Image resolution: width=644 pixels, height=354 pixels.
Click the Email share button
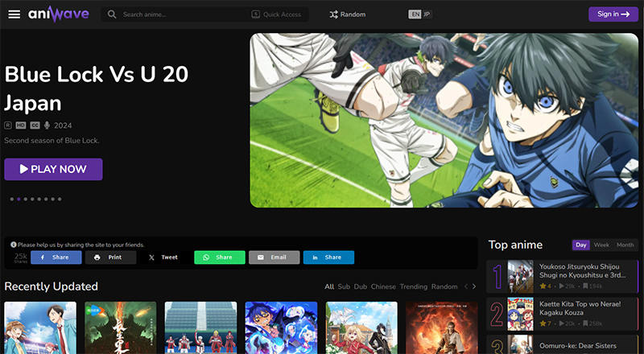pyautogui.click(x=274, y=257)
